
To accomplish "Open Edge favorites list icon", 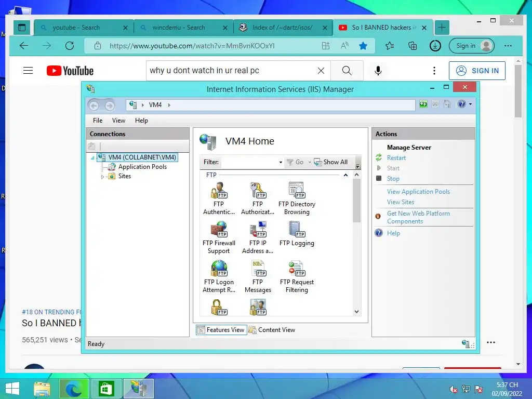I will pos(390,46).
